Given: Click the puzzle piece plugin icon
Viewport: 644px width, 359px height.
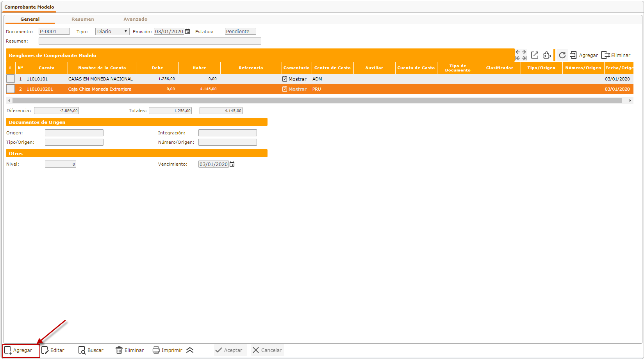Looking at the screenshot, I should (547, 55).
